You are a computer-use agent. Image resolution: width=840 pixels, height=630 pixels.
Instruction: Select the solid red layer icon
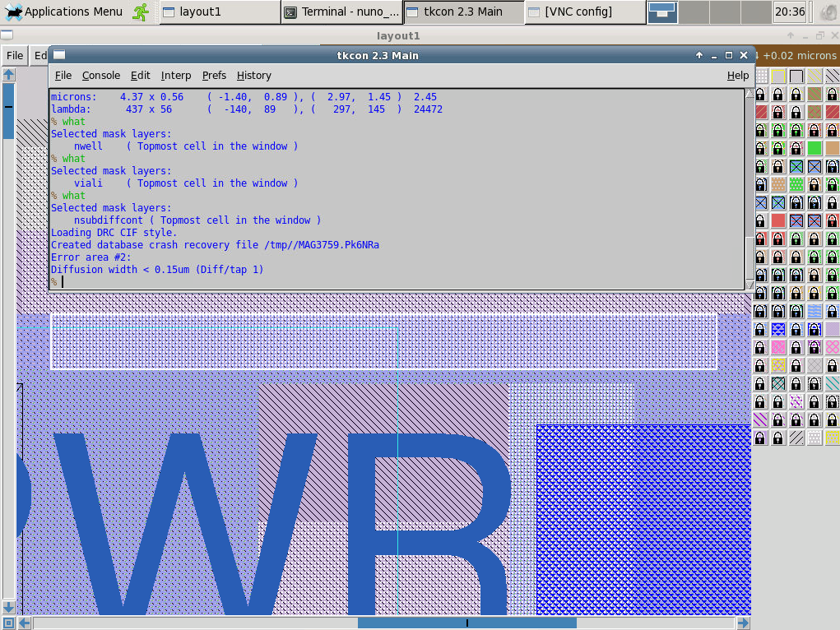778,220
